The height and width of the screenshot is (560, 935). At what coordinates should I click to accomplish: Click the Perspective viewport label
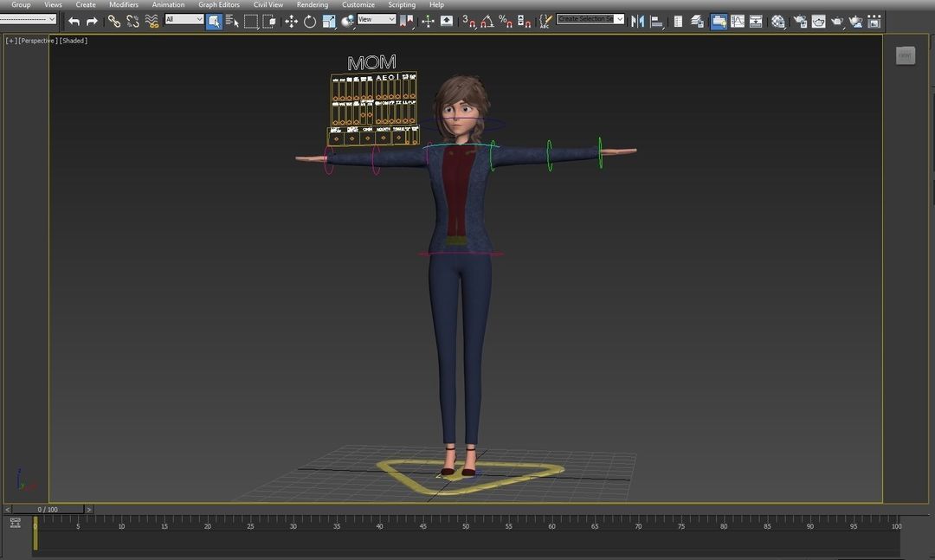(35, 41)
